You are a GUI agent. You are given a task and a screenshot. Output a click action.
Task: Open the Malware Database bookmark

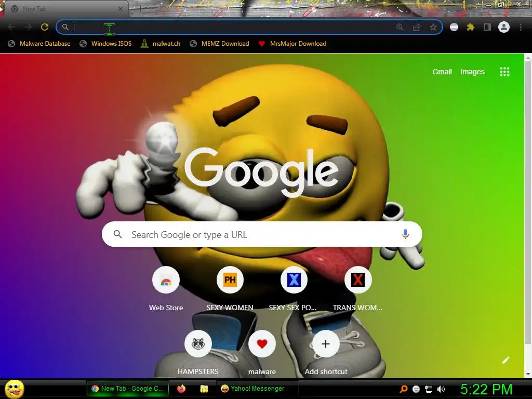39,44
